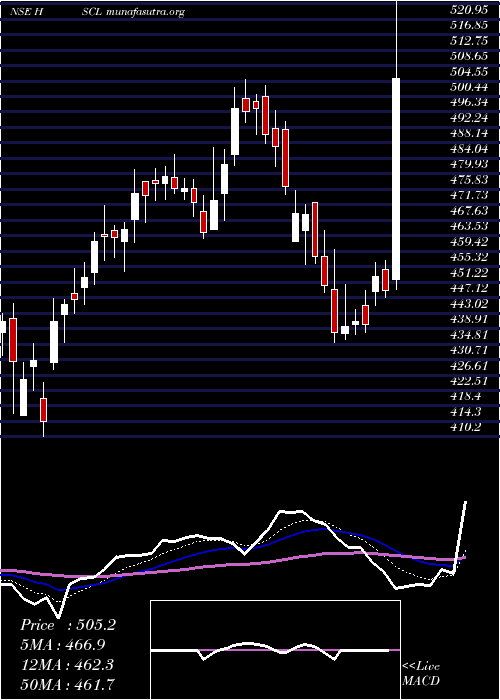Click the 471.73 axis label
The image size is (500, 700).
coord(468,196)
